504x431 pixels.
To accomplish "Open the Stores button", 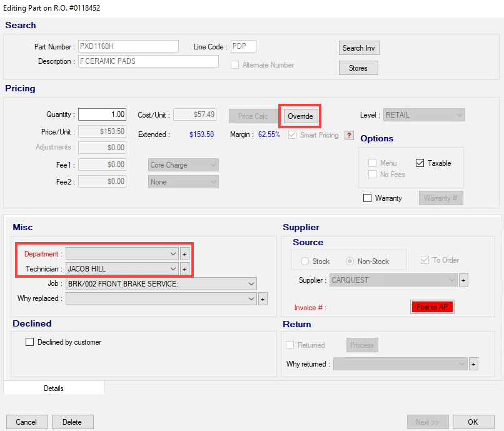I will pyautogui.click(x=358, y=68).
